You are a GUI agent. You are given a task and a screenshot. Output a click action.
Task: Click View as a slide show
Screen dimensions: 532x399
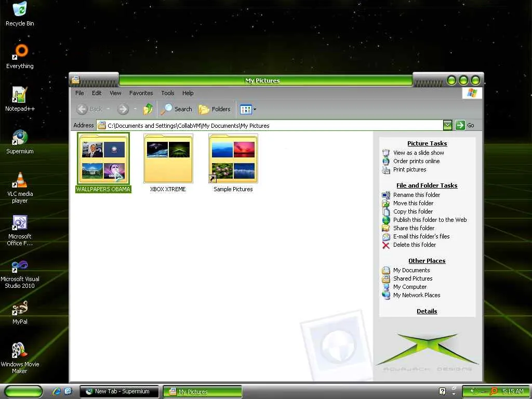click(418, 153)
